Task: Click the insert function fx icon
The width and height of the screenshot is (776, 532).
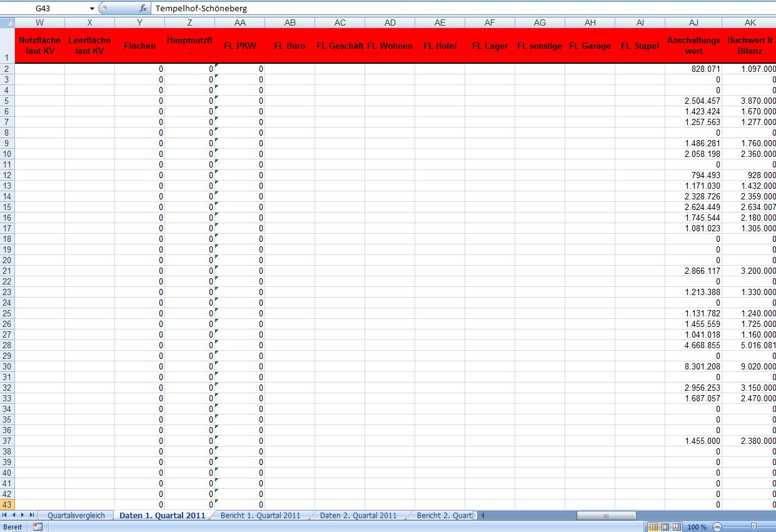Action: pos(143,9)
